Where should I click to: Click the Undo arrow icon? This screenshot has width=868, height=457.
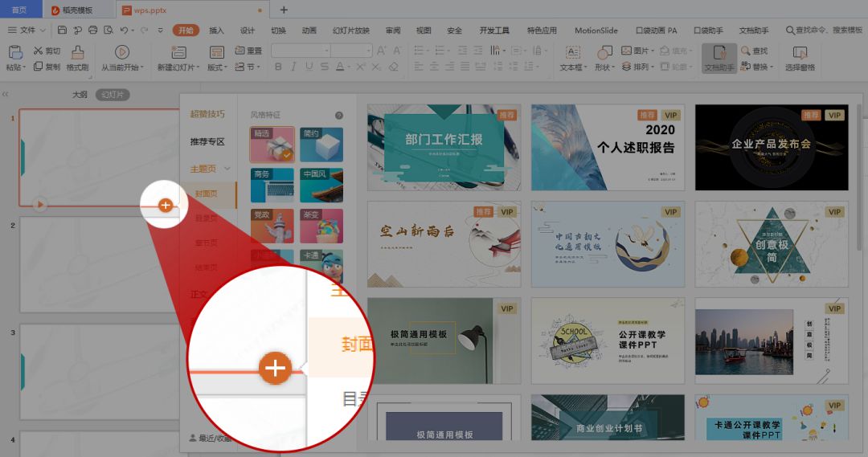[124, 30]
